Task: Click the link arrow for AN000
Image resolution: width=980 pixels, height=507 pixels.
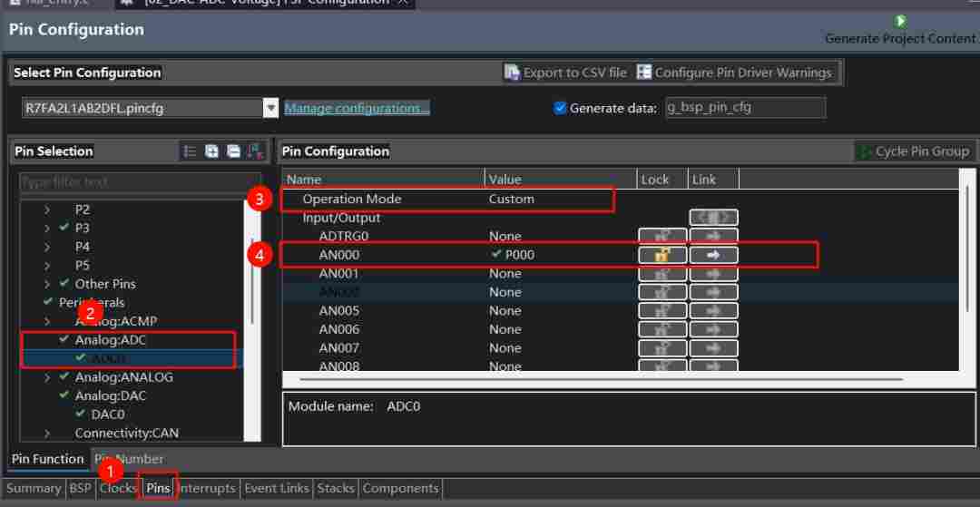Action: coord(713,255)
